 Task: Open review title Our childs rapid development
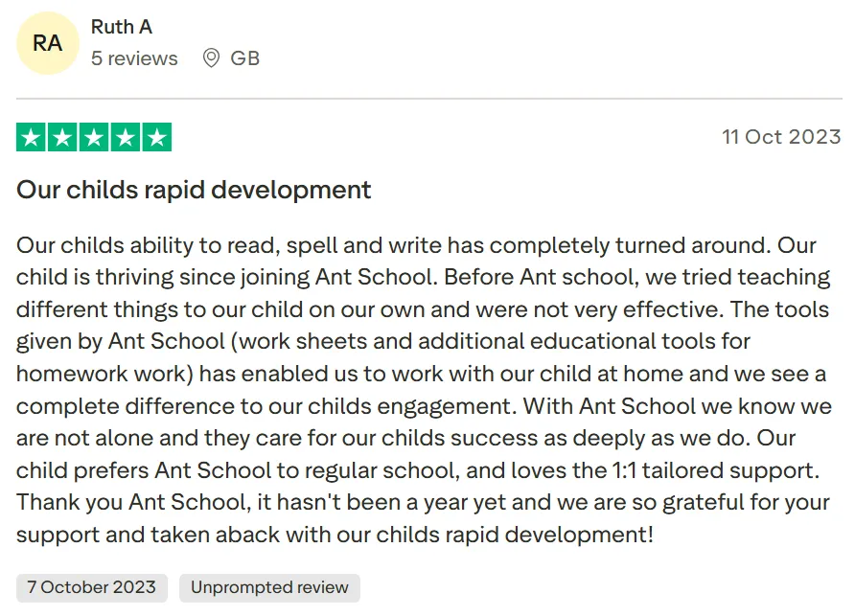[x=194, y=191]
